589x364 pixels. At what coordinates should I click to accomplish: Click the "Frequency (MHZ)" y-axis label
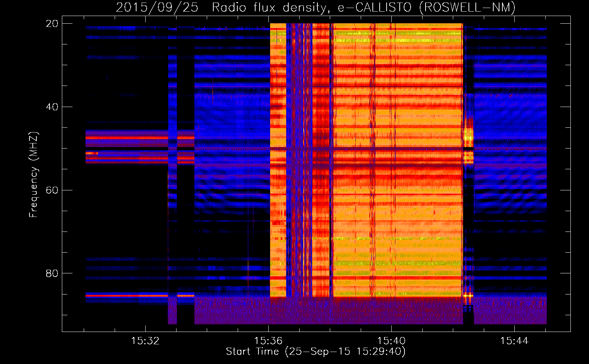click(33, 175)
